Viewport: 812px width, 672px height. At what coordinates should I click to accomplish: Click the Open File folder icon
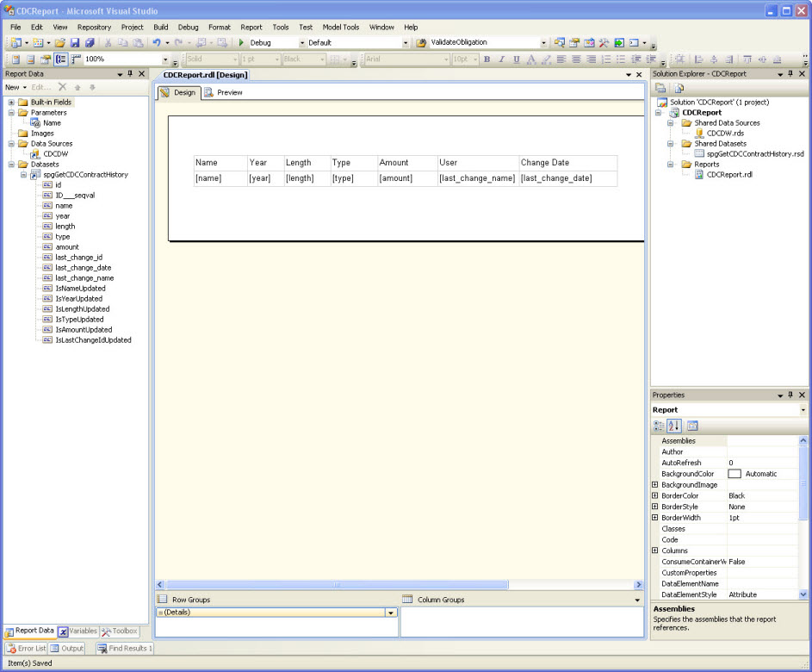click(60, 43)
